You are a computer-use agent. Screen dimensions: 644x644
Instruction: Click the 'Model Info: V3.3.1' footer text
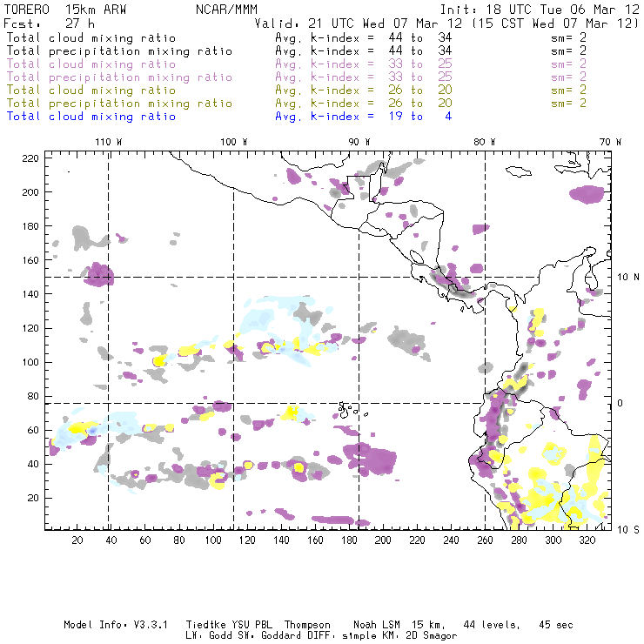coord(116,625)
